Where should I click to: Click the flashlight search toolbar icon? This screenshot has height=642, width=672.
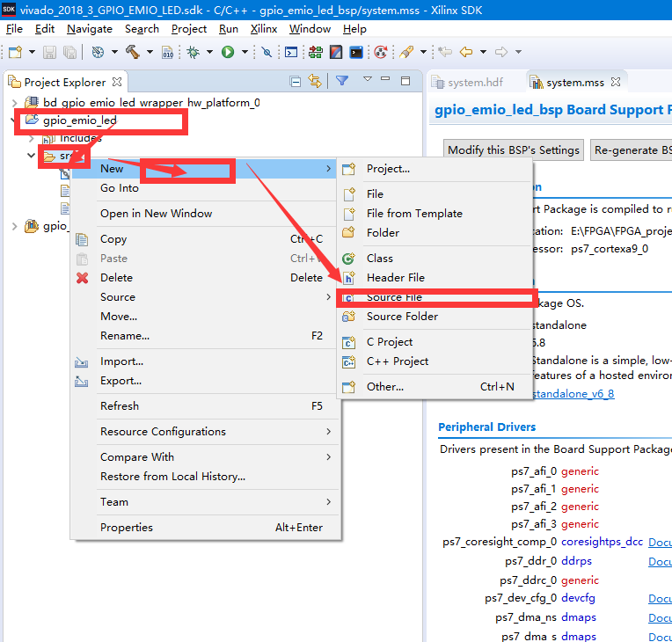pyautogui.click(x=406, y=52)
